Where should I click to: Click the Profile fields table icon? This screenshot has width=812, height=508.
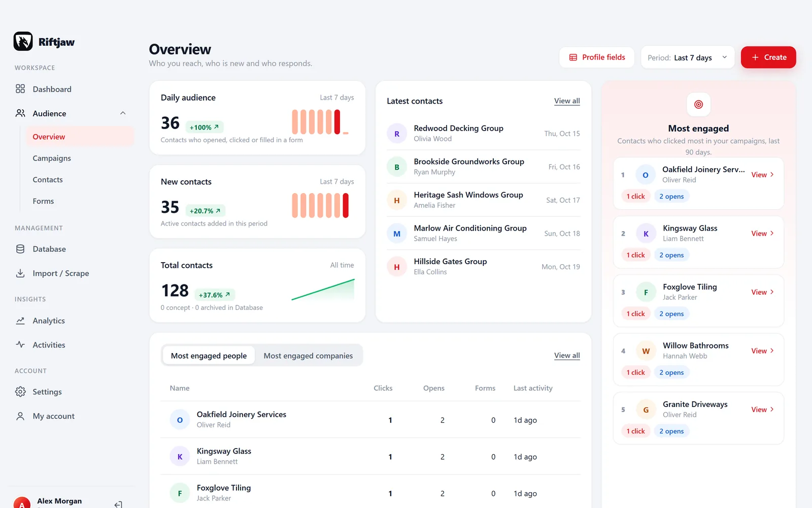click(573, 57)
